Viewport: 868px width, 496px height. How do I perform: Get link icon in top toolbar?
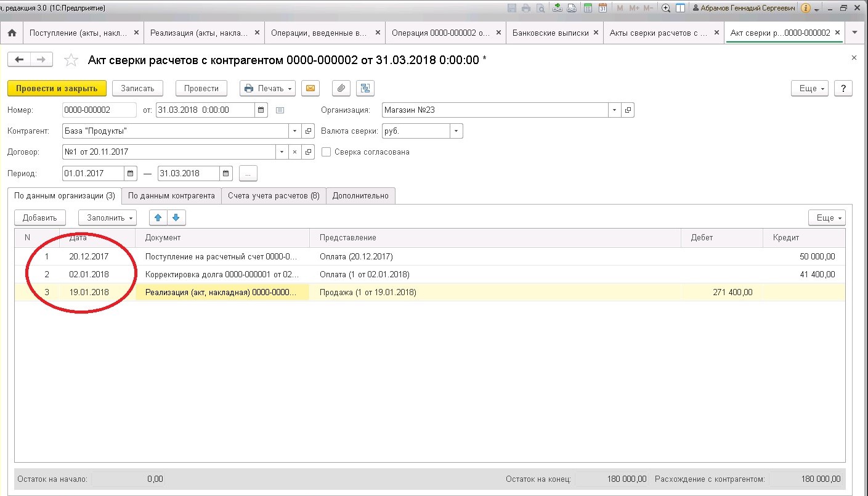click(x=572, y=8)
